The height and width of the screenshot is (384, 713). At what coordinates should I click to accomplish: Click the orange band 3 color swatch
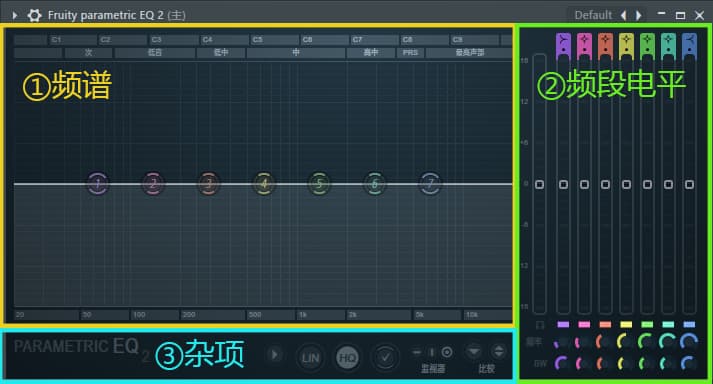(x=605, y=324)
